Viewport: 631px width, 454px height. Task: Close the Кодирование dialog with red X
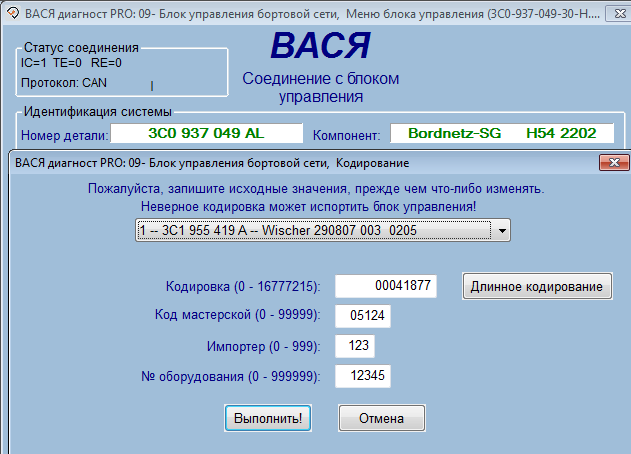[612, 162]
